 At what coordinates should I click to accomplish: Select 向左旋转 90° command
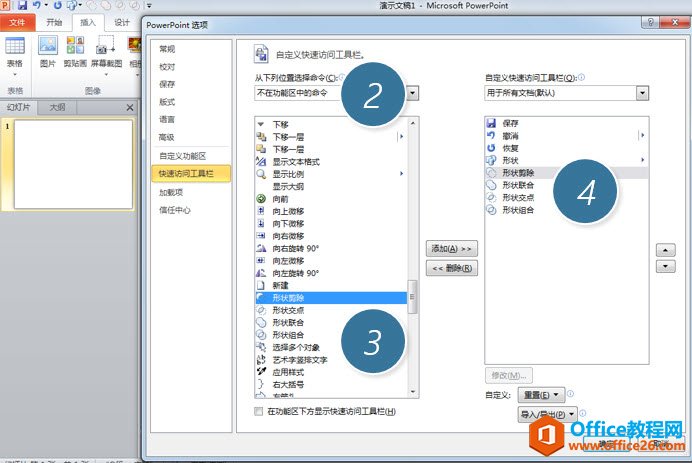[x=331, y=273]
